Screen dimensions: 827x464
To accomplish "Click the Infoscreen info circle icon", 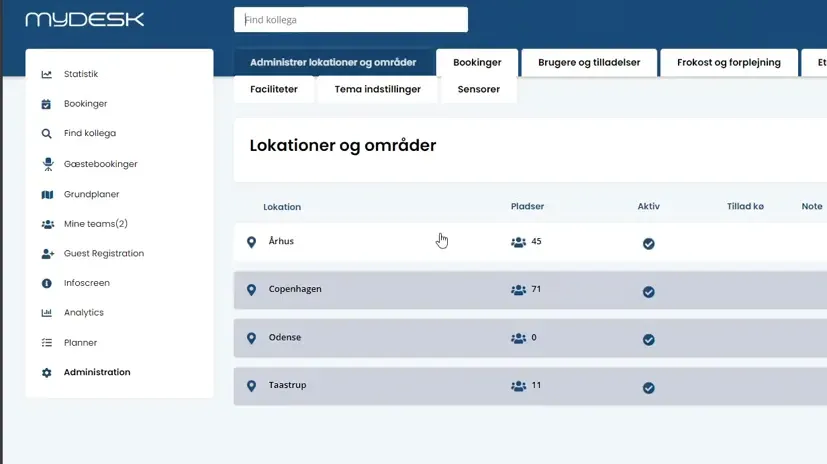I will (46, 283).
